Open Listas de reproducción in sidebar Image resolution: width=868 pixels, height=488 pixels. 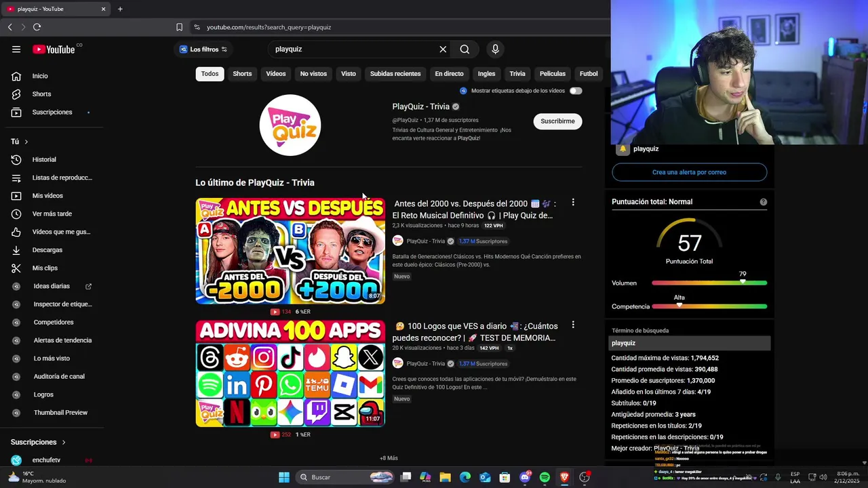click(x=62, y=178)
